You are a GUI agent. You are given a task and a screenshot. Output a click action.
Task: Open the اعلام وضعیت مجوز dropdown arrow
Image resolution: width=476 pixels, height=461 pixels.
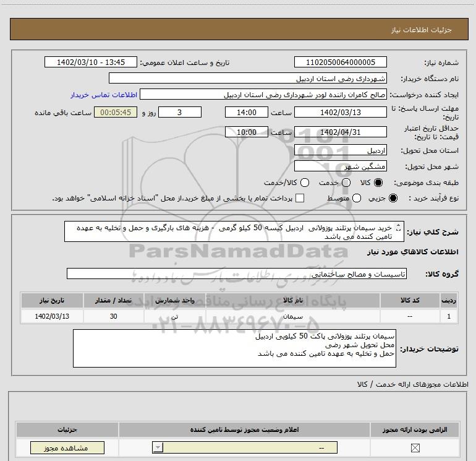coord(158,447)
